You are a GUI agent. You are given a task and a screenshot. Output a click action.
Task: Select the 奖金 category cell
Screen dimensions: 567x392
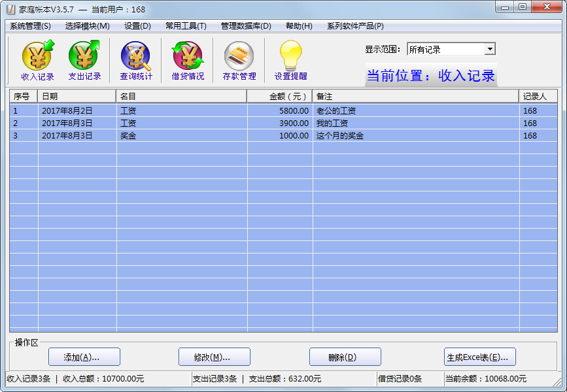(128, 136)
